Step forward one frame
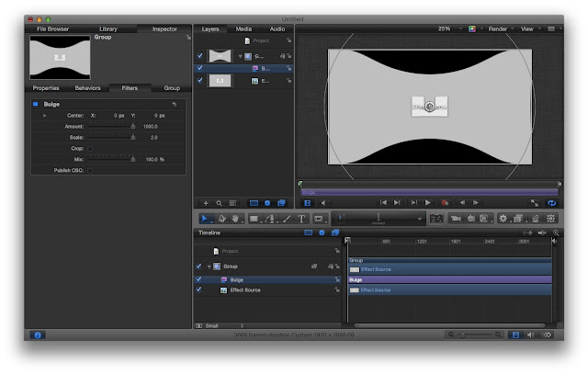 [x=476, y=203]
